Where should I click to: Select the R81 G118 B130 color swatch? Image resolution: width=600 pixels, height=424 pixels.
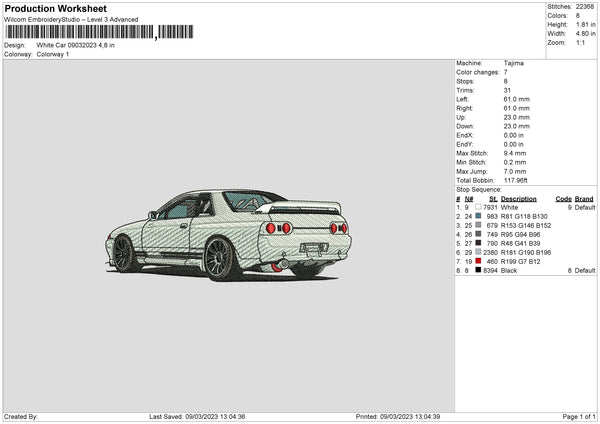coord(480,216)
